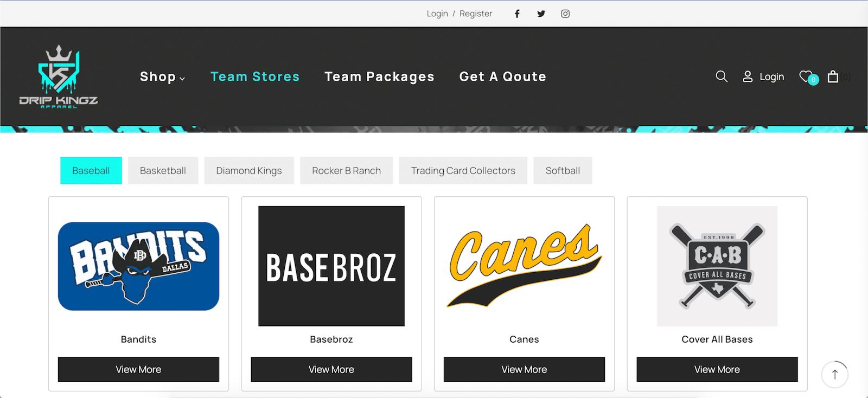Click the Cover All Bases title
Screen dimensions: 868x398
(x=717, y=339)
